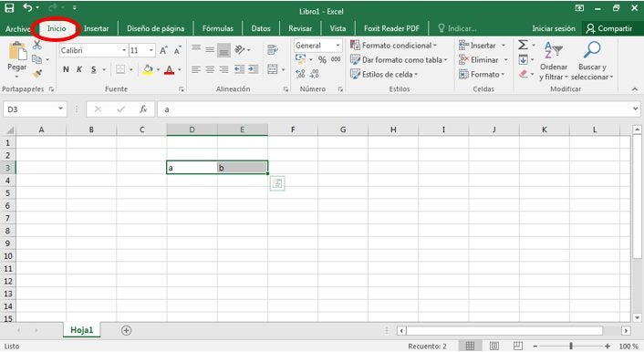Toggle bold N formatting

[x=66, y=69]
